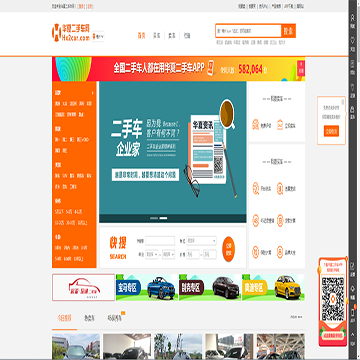The height and width of the screenshot is (360, 360).
Task: Click the user profile icon in dark sidebar
Action: point(353,17)
